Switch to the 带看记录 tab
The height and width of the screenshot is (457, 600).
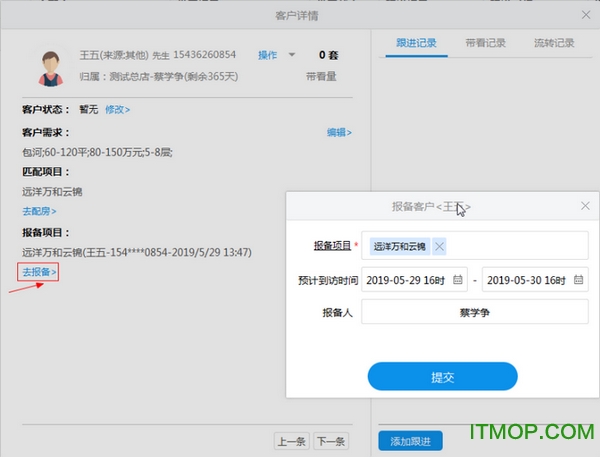tap(485, 43)
